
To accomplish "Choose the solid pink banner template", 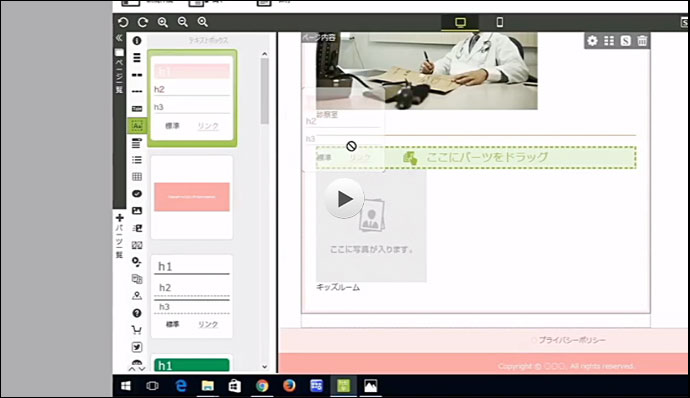I will [x=192, y=197].
